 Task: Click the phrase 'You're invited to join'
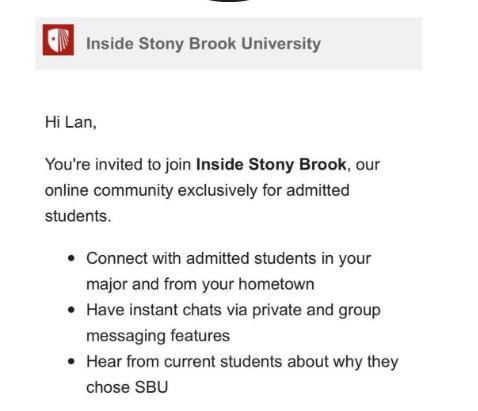click(x=118, y=165)
